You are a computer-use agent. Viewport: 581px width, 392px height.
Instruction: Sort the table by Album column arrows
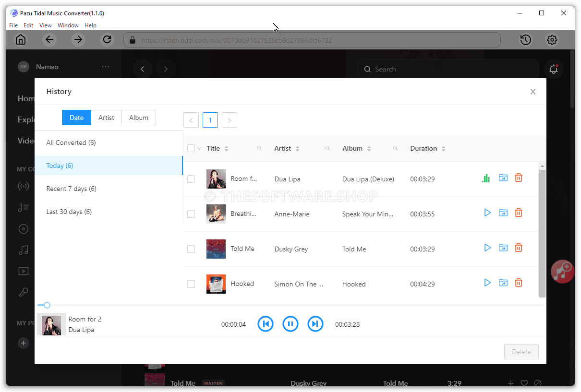tap(369, 149)
